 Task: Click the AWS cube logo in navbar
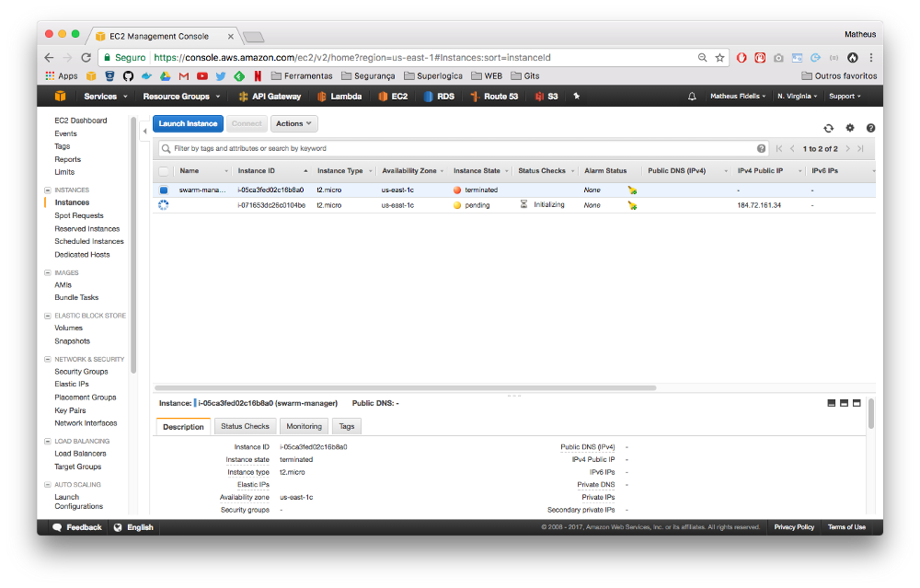pyautogui.click(x=60, y=97)
